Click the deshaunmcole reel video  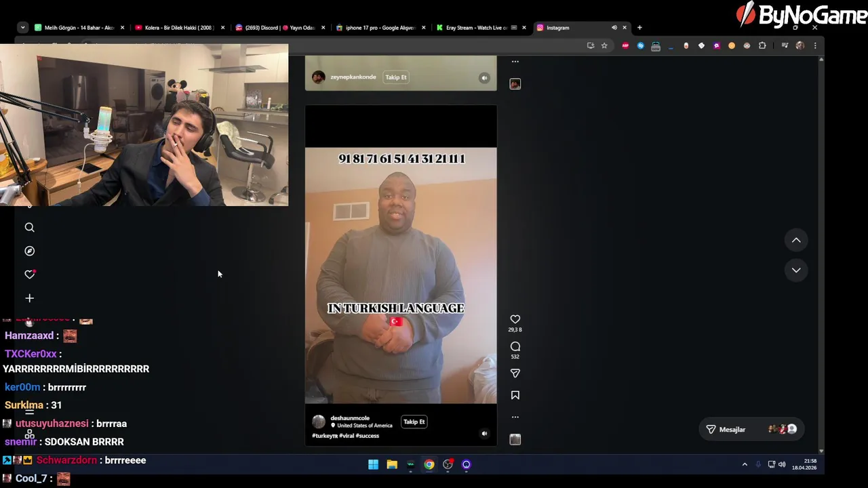coord(401,275)
